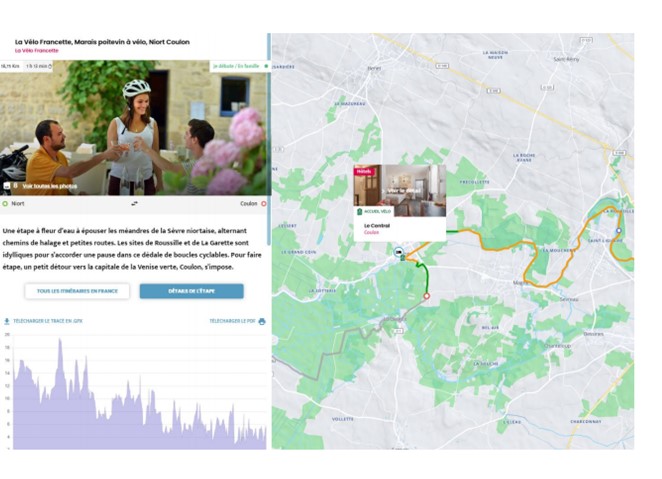Click the hotel bed marker on map
Viewport: 662px width, 479px height.
pyautogui.click(x=398, y=252)
